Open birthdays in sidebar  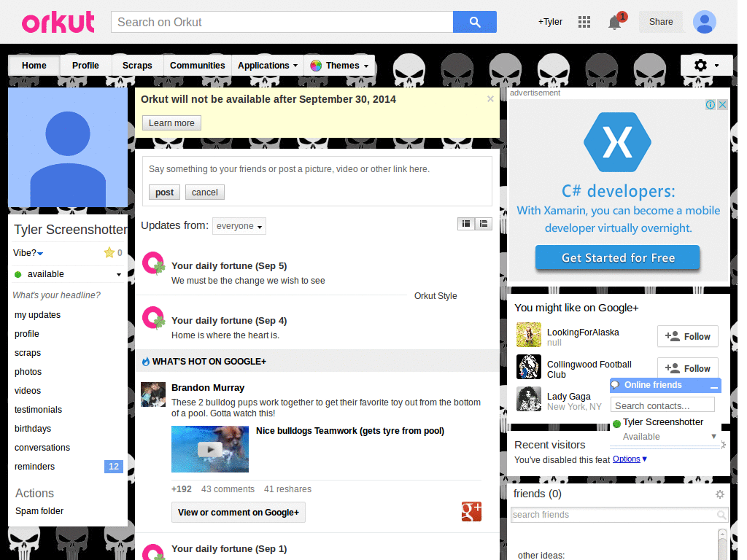click(33, 429)
